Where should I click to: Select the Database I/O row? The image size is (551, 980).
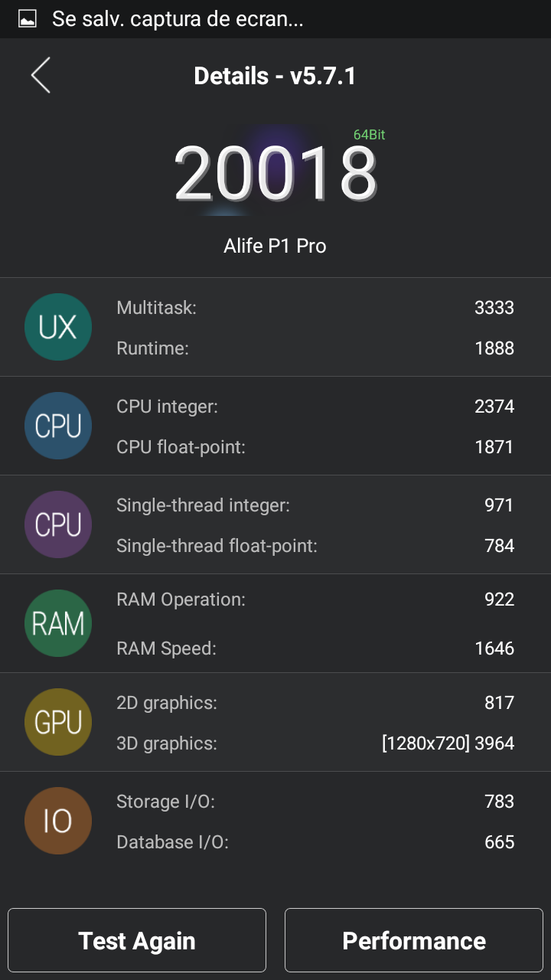(315, 842)
